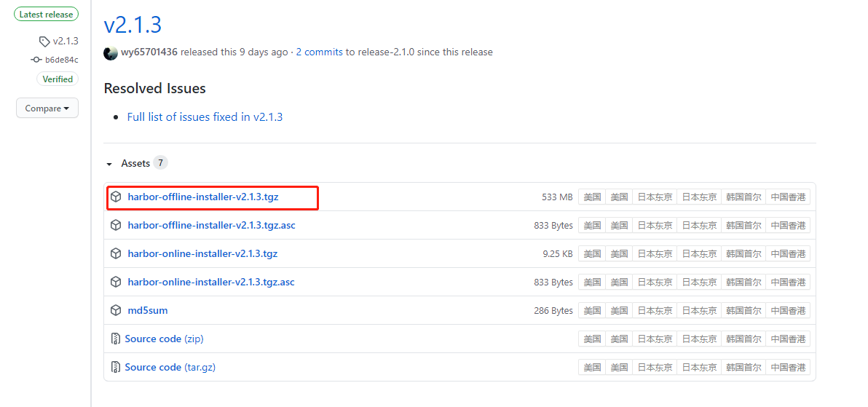Viewport: 868px width, 407px height.
Task: Click 中国香港 mirror for harbor-online-installer-v2.1.3.tgz.asc
Action: click(x=789, y=282)
